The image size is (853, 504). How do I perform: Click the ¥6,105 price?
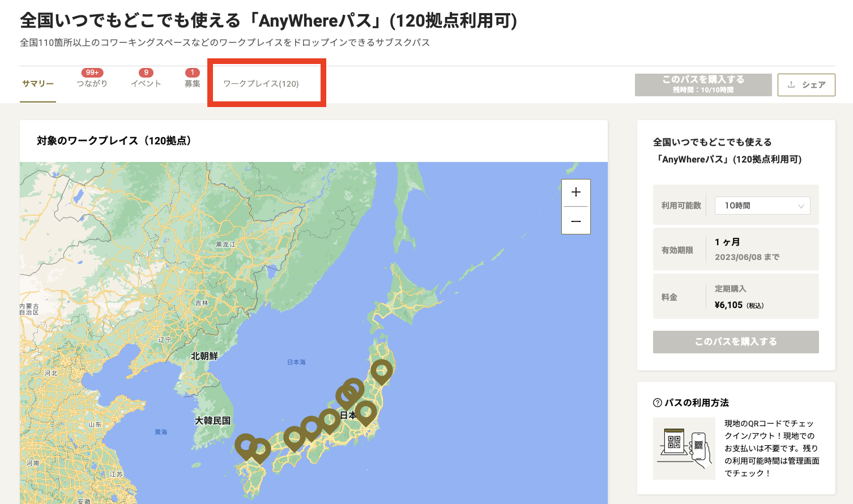728,305
